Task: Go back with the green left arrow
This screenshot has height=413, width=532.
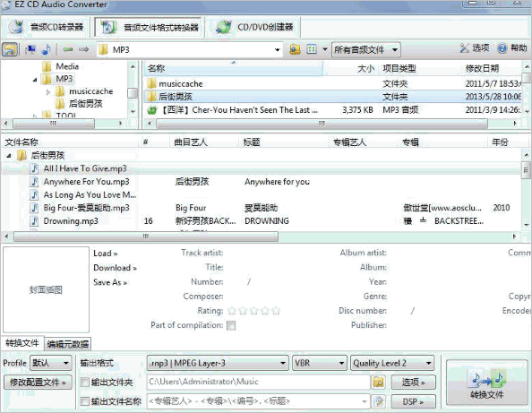Action: (68, 49)
